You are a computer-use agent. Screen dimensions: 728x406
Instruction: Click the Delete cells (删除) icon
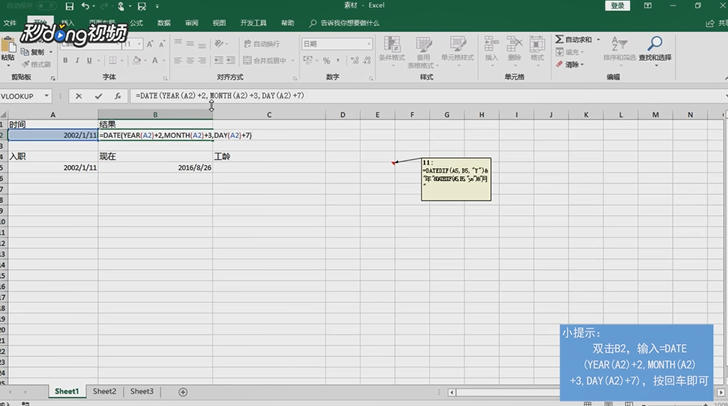coord(514,50)
